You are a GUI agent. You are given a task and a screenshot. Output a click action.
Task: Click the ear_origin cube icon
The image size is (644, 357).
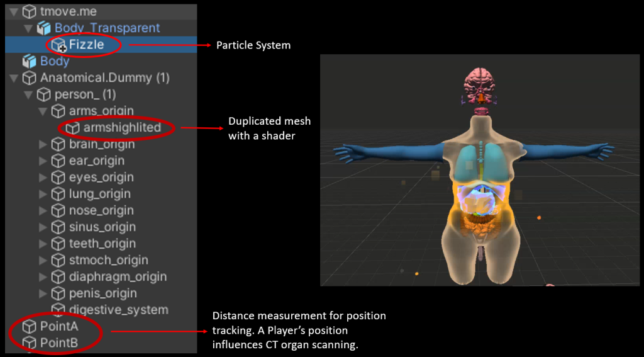click(58, 161)
